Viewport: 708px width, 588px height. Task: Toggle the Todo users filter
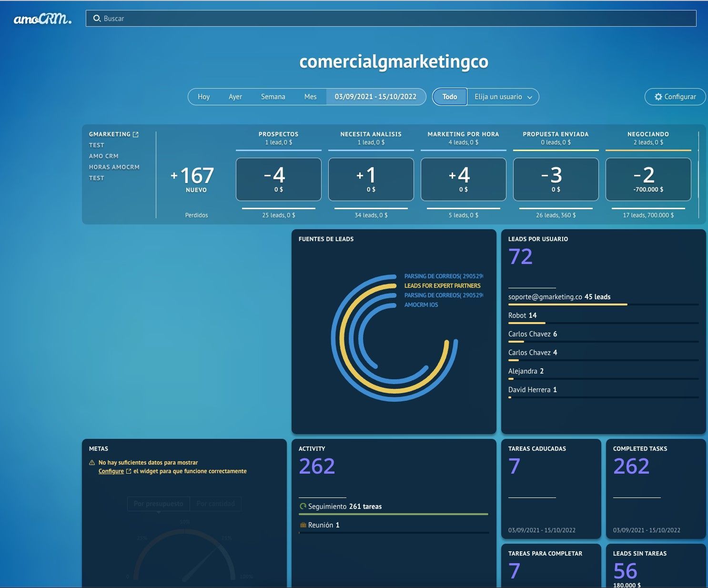450,97
